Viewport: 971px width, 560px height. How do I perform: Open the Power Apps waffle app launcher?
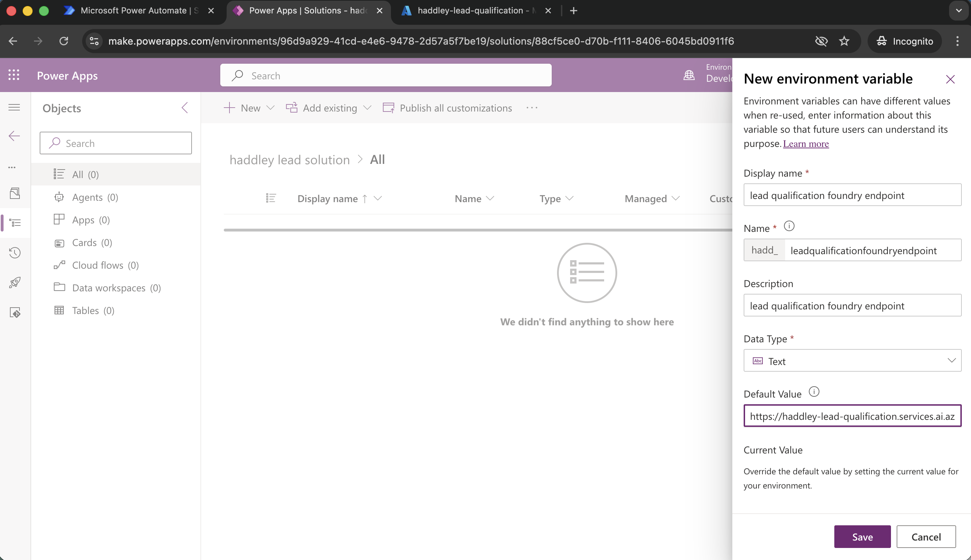[14, 75]
